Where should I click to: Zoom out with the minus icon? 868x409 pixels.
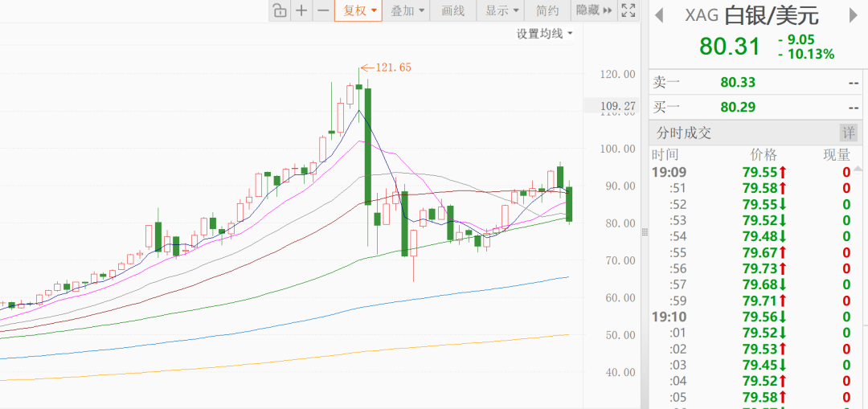pyautogui.click(x=323, y=10)
